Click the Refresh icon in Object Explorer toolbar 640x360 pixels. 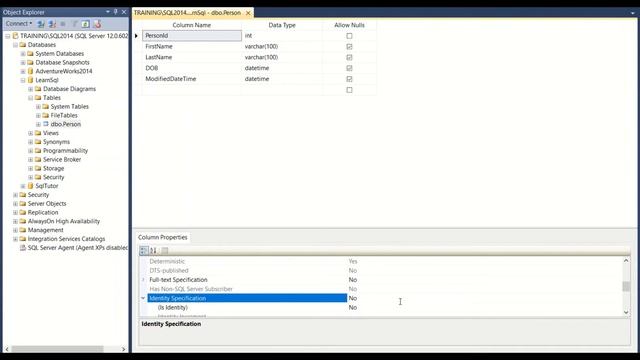coord(85,24)
